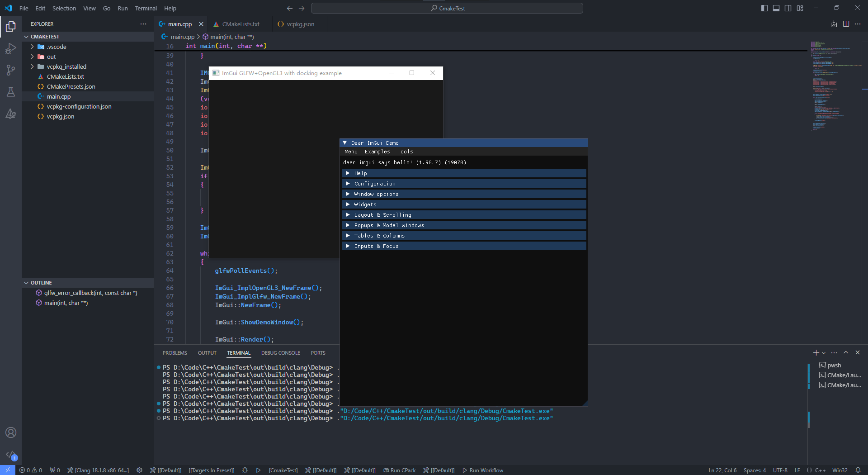Open the Source Control view icon

(x=11, y=70)
